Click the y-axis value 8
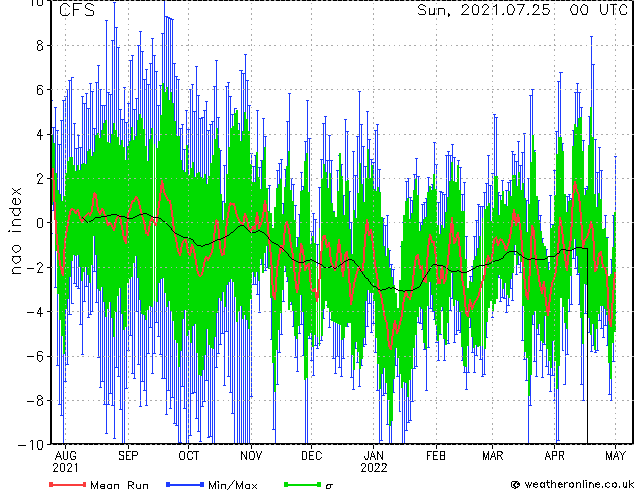 (x=40, y=45)
